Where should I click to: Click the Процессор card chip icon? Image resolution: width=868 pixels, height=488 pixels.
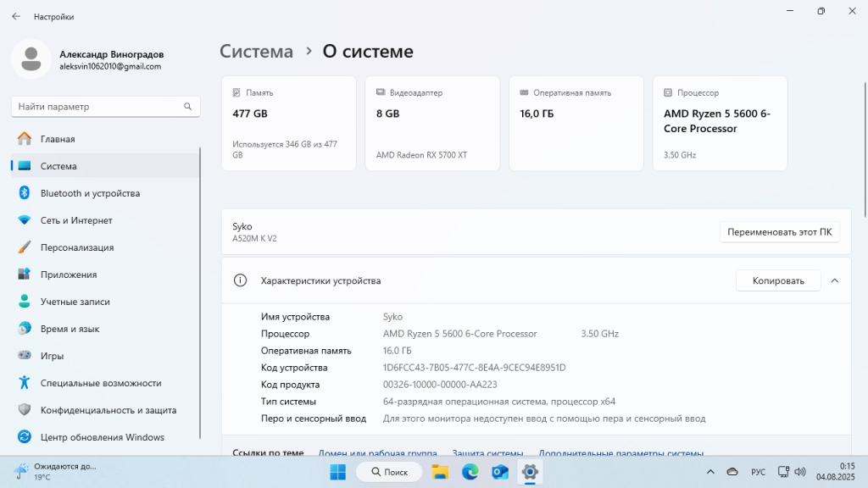click(668, 92)
